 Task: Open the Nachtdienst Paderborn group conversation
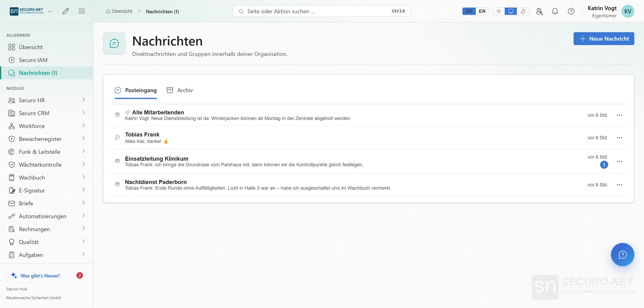368,185
